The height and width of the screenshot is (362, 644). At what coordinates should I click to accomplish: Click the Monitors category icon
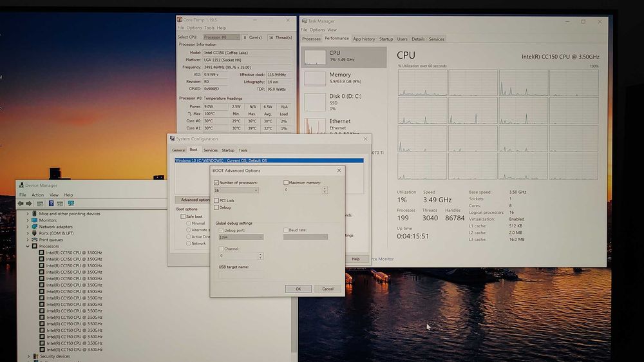(35, 220)
